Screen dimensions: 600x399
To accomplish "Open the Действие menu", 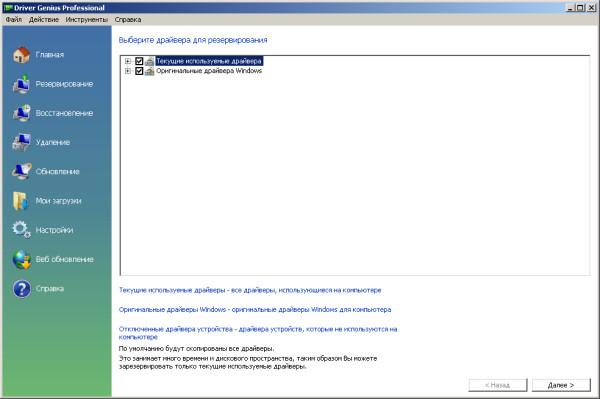I will [44, 20].
